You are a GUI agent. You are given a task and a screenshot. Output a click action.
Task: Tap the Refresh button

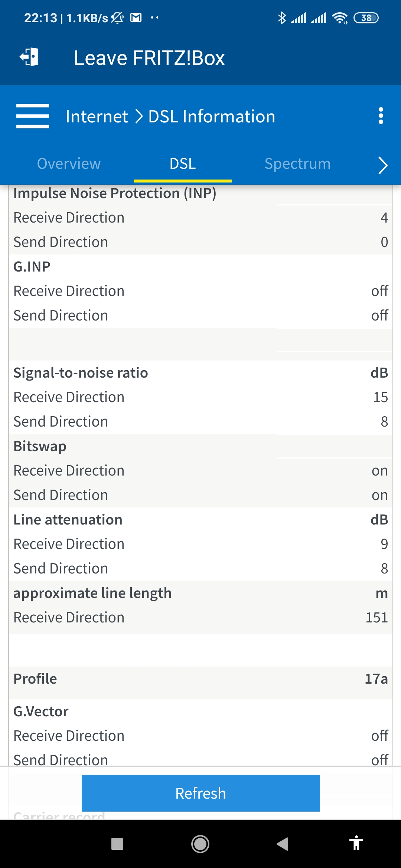[x=201, y=793]
